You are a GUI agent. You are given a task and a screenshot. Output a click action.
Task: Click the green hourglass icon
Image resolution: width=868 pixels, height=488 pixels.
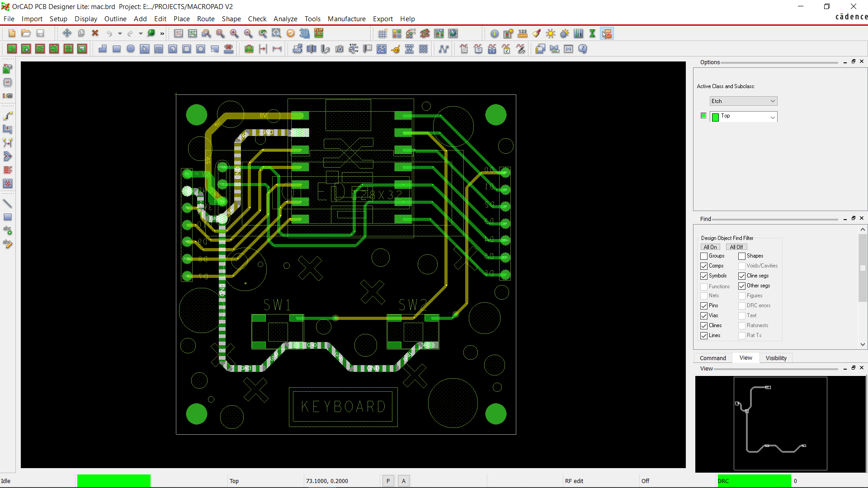pyautogui.click(x=592, y=33)
